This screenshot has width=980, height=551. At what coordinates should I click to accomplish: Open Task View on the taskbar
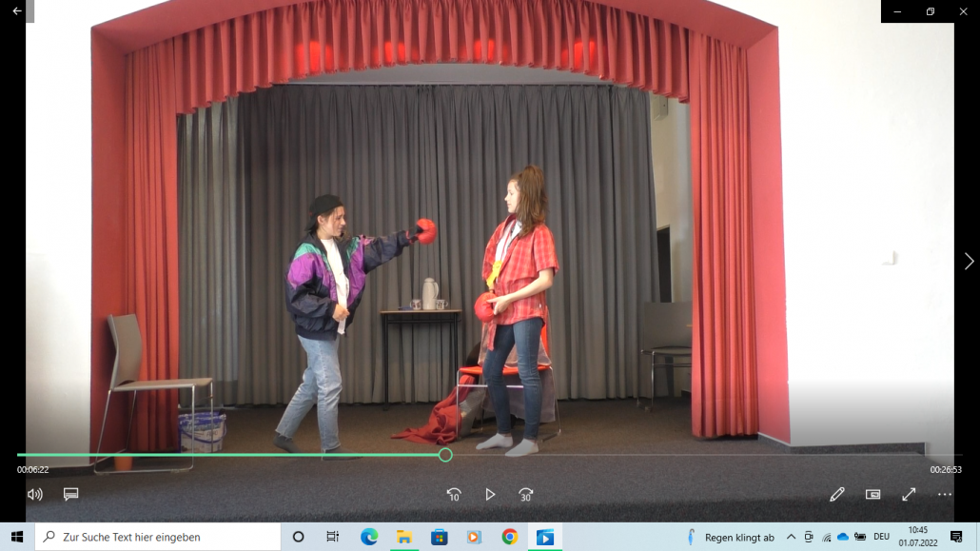pos(332,537)
